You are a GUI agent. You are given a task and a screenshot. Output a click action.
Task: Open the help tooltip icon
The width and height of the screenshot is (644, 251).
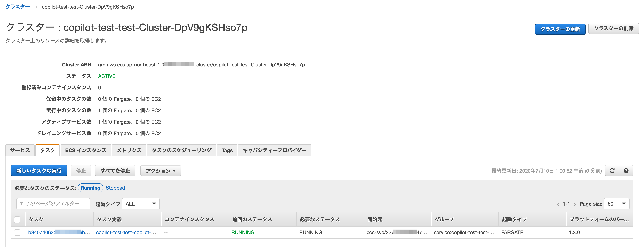(x=626, y=171)
